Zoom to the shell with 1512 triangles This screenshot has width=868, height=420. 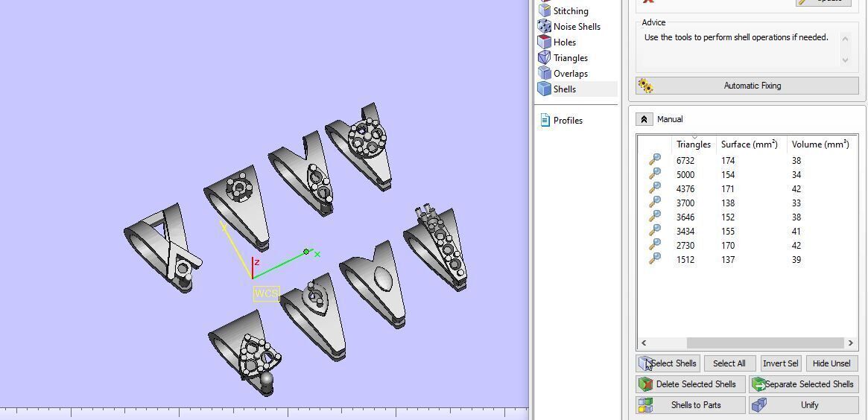point(654,260)
